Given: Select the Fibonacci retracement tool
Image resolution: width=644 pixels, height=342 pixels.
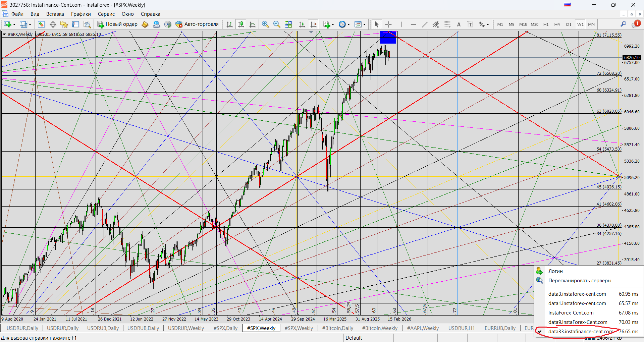Looking at the screenshot, I should point(447,24).
